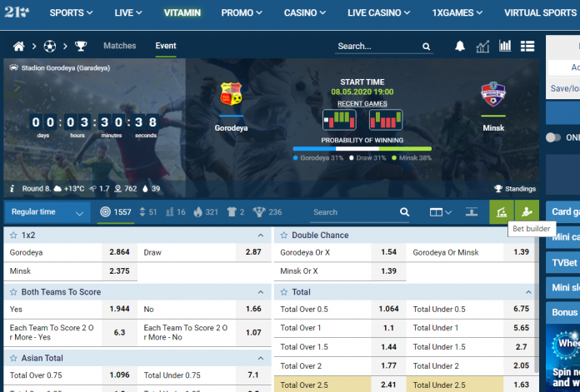The height and width of the screenshot is (392, 580).
Task: Open the LIVE menu
Action: pos(128,13)
